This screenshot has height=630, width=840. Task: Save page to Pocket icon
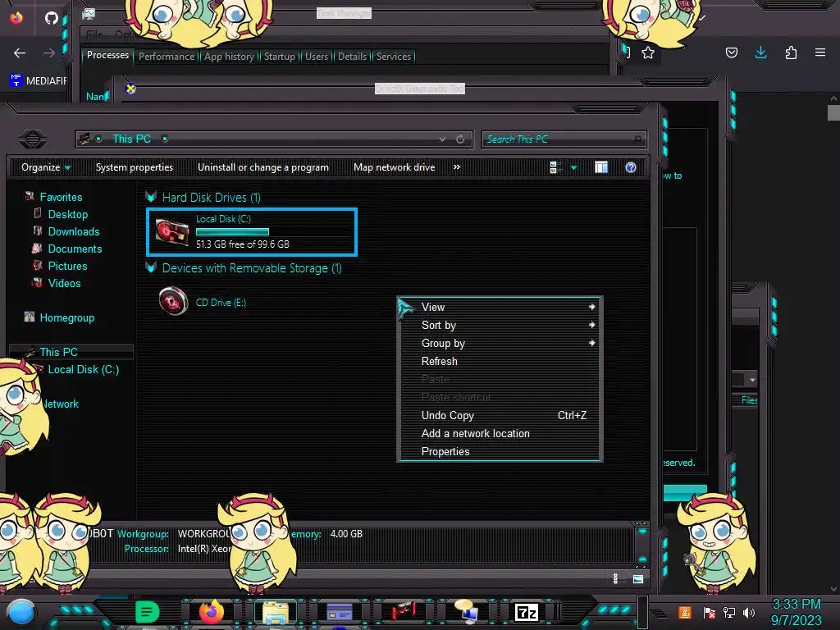(731, 52)
